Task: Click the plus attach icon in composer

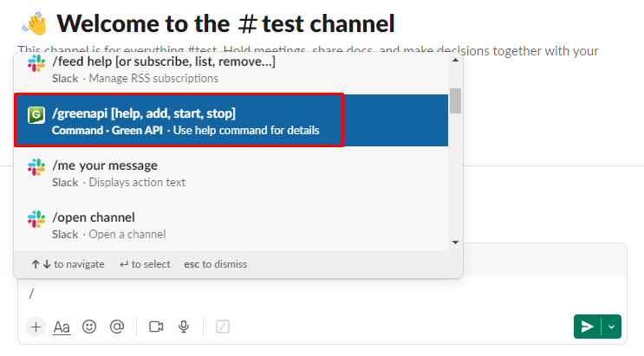Action: click(x=36, y=327)
